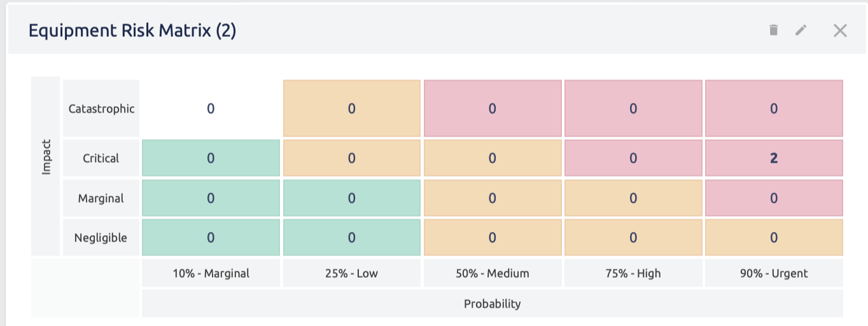Click the Negligible impact row label

pyautogui.click(x=101, y=238)
